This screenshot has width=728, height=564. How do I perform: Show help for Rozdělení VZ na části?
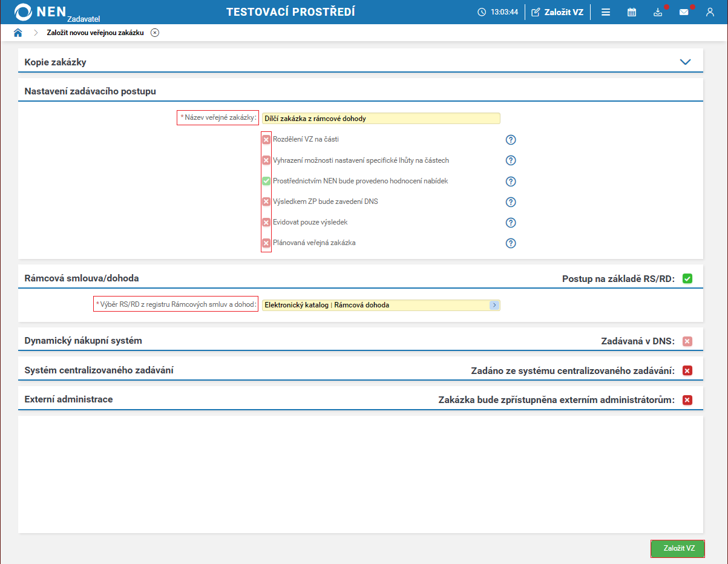click(x=511, y=140)
